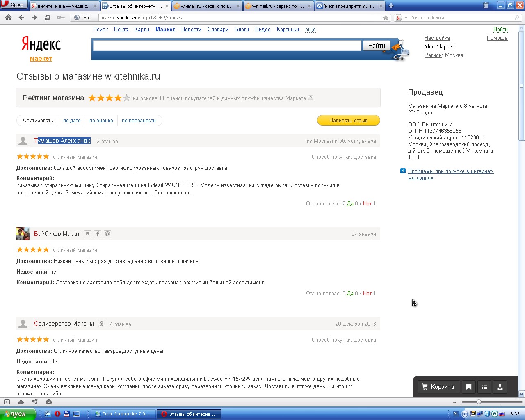Close the 'Отзывы об интернет-м...' tab
This screenshot has height=420, width=525.
click(167, 6)
